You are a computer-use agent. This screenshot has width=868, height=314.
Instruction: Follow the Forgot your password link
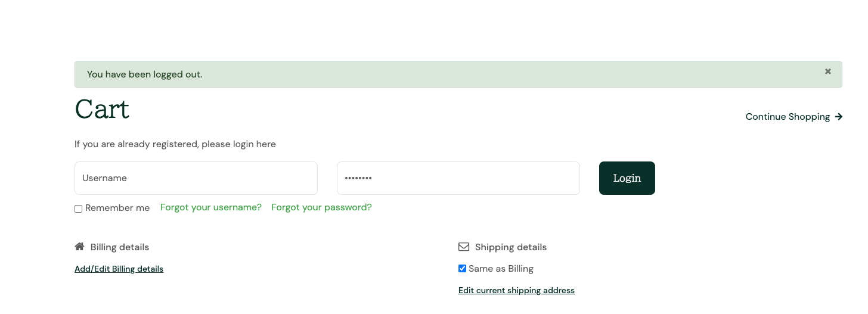(321, 207)
